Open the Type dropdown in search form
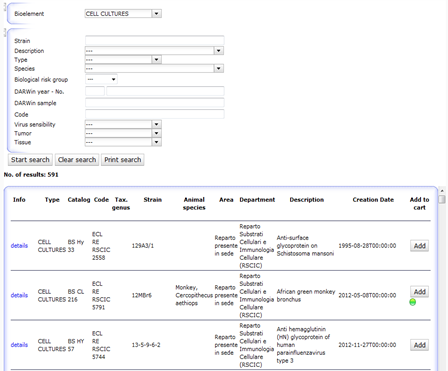 123,60
